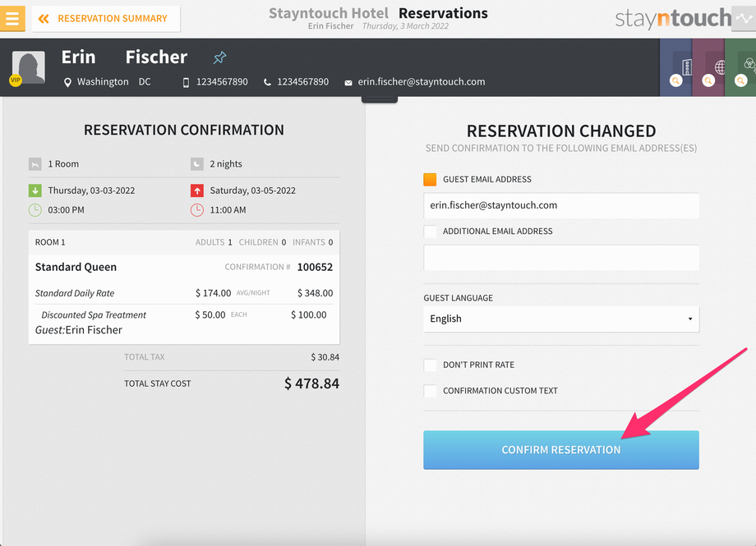This screenshot has height=546, width=756.
Task: Click the Guest:Erin Fischer label
Action: pyautogui.click(x=79, y=330)
